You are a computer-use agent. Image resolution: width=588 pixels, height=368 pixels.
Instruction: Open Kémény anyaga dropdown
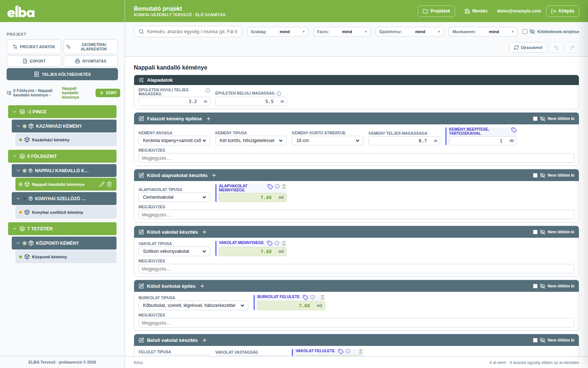pyautogui.click(x=174, y=141)
